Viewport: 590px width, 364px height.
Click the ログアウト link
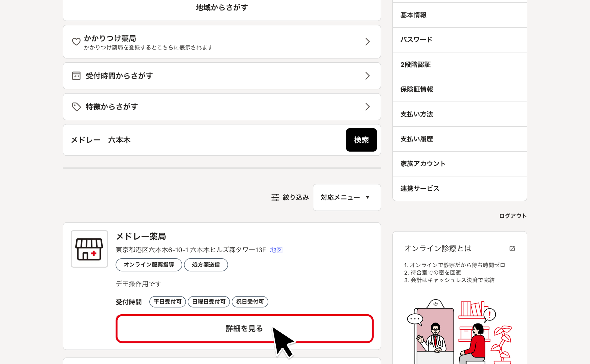[513, 216]
